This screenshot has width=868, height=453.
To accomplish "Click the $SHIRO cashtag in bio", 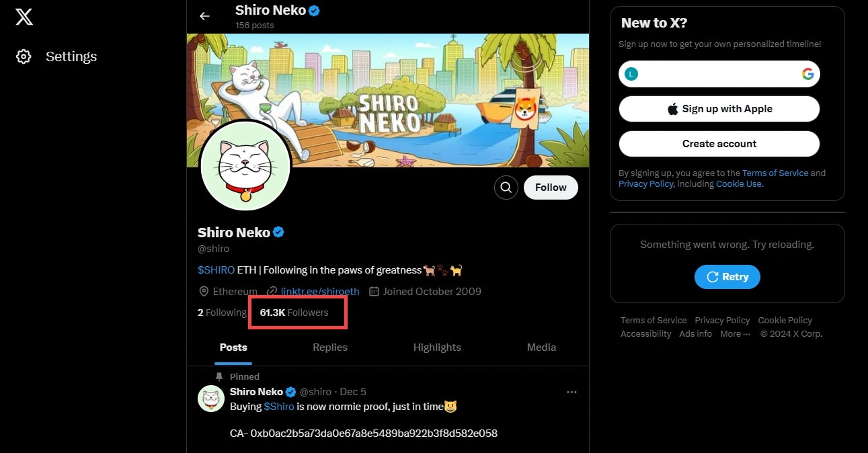I will tap(216, 270).
